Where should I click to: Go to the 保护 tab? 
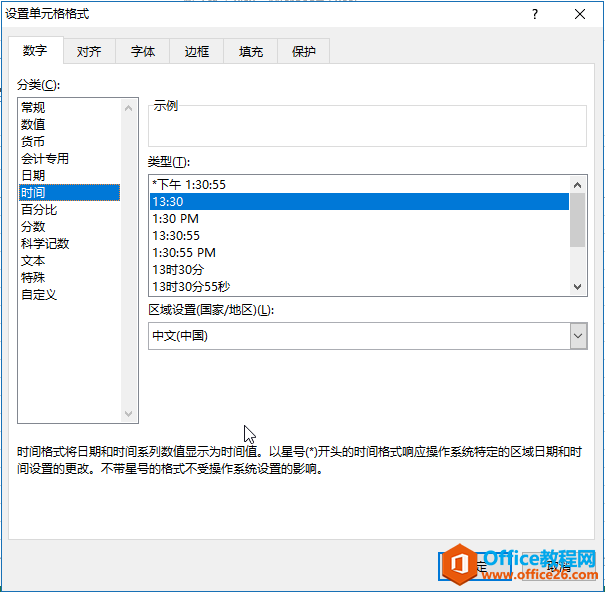pyautogui.click(x=304, y=51)
